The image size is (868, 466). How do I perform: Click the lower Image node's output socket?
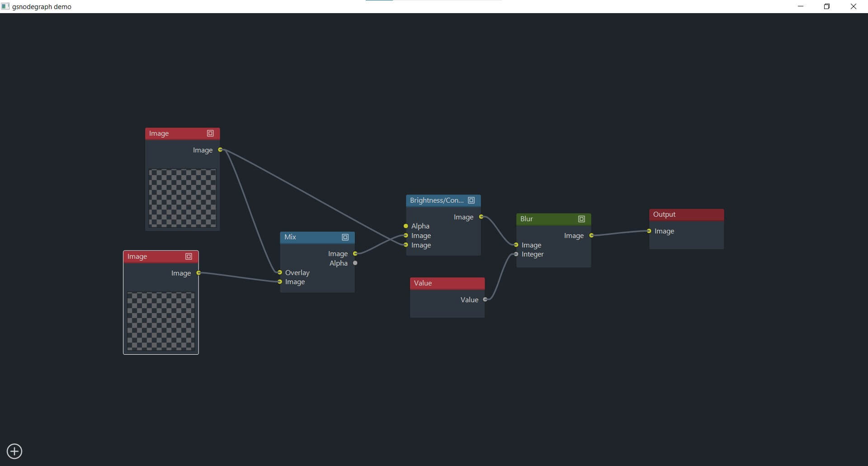(198, 273)
